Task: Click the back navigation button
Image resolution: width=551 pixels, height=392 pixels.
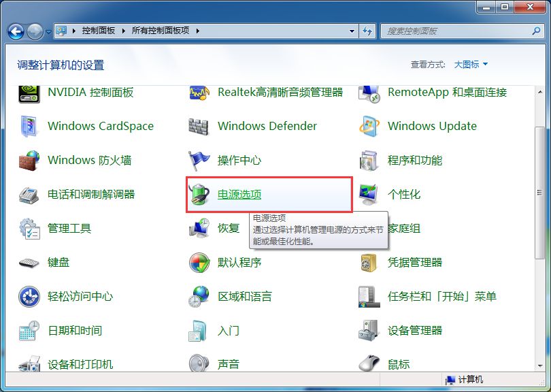Action: tap(16, 31)
